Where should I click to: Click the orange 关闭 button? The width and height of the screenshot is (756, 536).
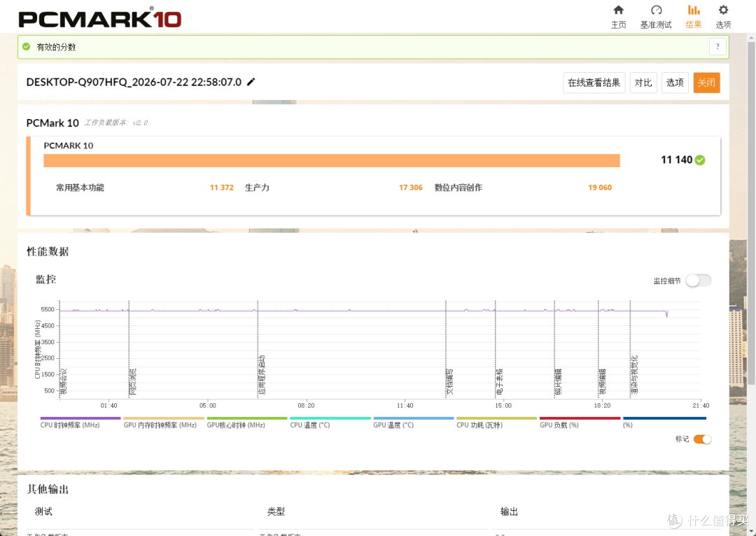click(706, 83)
